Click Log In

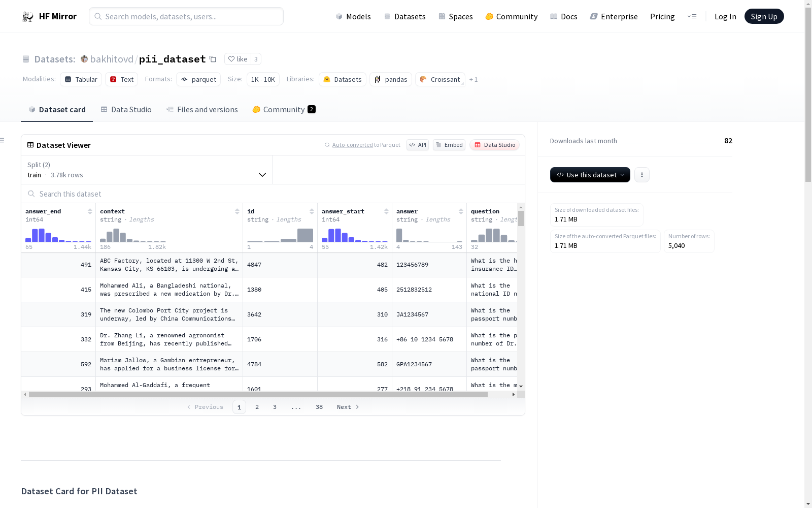(x=725, y=17)
